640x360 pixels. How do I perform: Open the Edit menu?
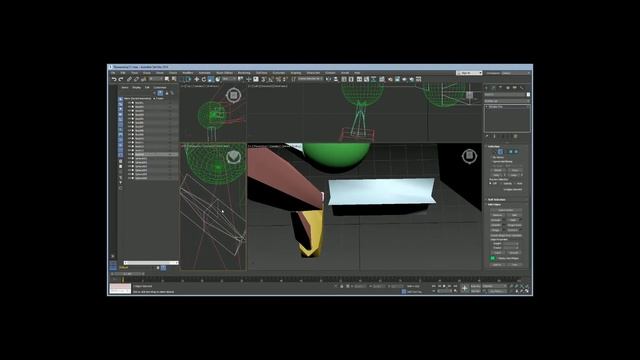(x=123, y=73)
